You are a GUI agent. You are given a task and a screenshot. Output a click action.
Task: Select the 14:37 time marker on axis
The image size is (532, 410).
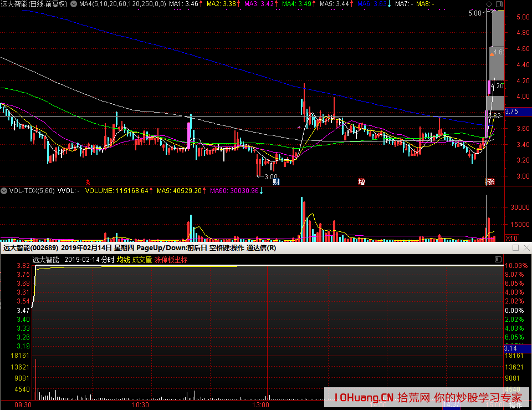tap(451, 406)
